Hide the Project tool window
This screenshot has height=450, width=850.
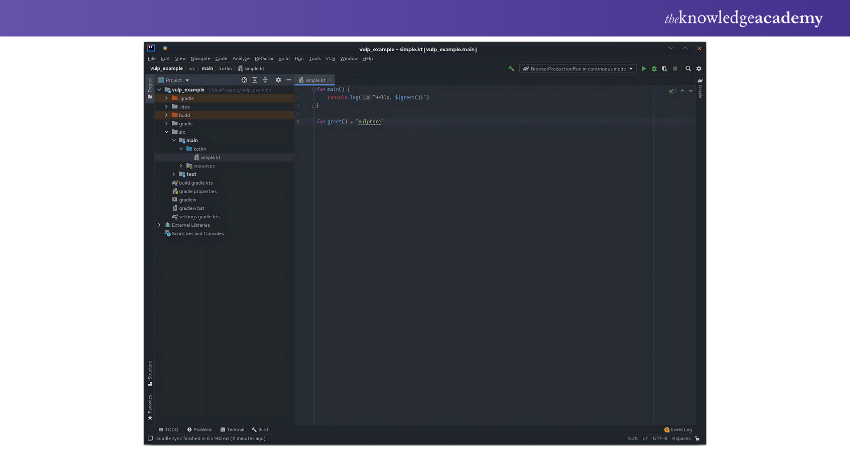point(289,80)
